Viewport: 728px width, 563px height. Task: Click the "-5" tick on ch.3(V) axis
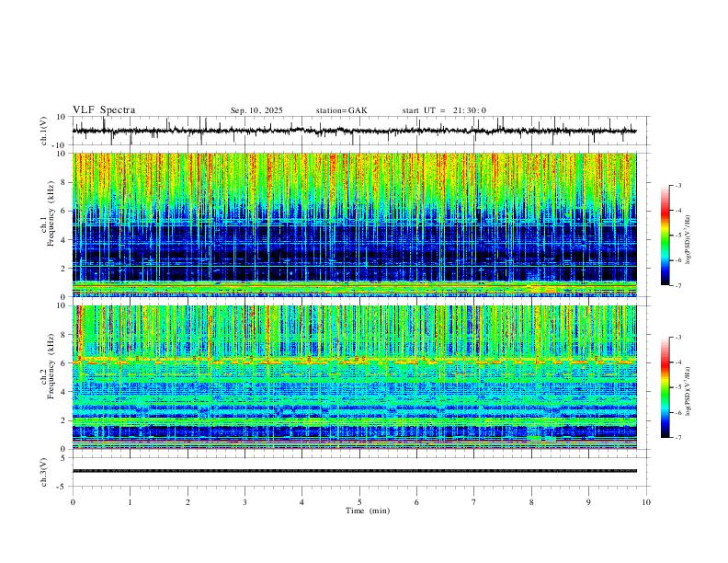click(63, 487)
